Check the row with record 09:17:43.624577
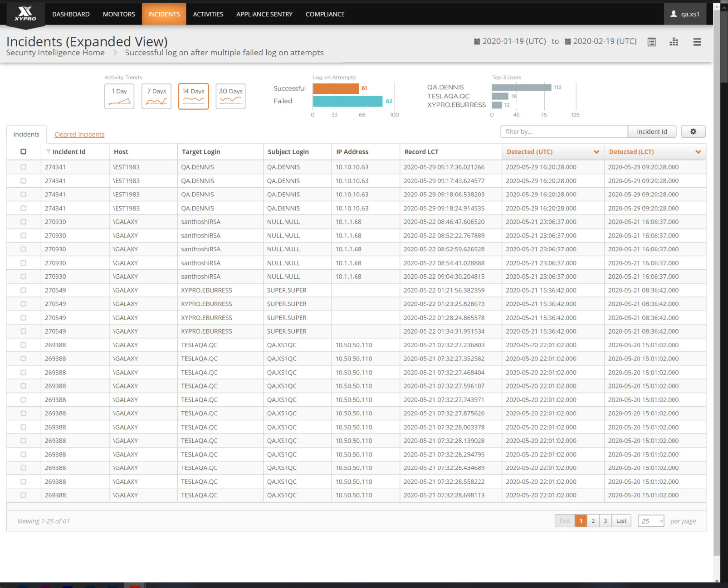728x588 pixels. pos(24,180)
